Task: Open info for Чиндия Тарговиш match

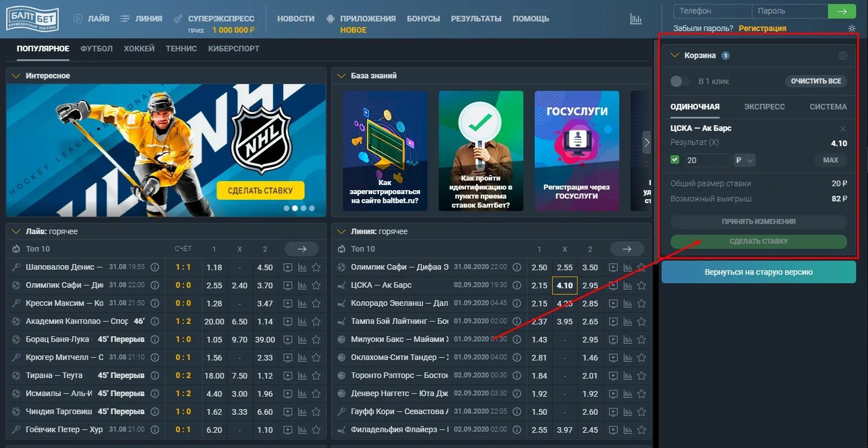Action: coord(155,412)
